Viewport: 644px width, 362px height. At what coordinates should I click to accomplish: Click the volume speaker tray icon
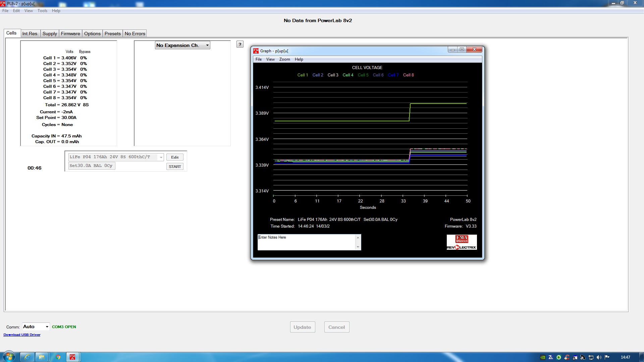599,357
